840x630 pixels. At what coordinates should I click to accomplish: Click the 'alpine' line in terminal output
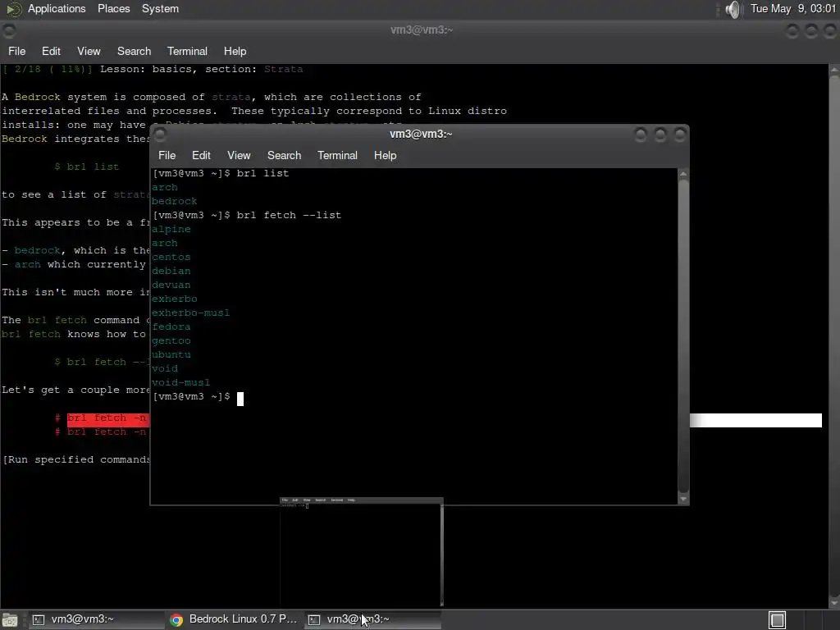(x=171, y=230)
